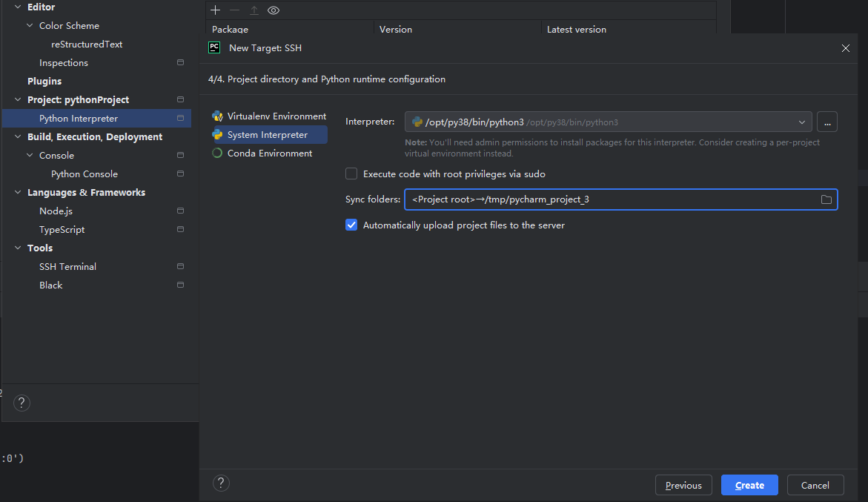This screenshot has height=502, width=868.
Task: Enable execute code with root privileges via sudo
Action: tap(351, 174)
